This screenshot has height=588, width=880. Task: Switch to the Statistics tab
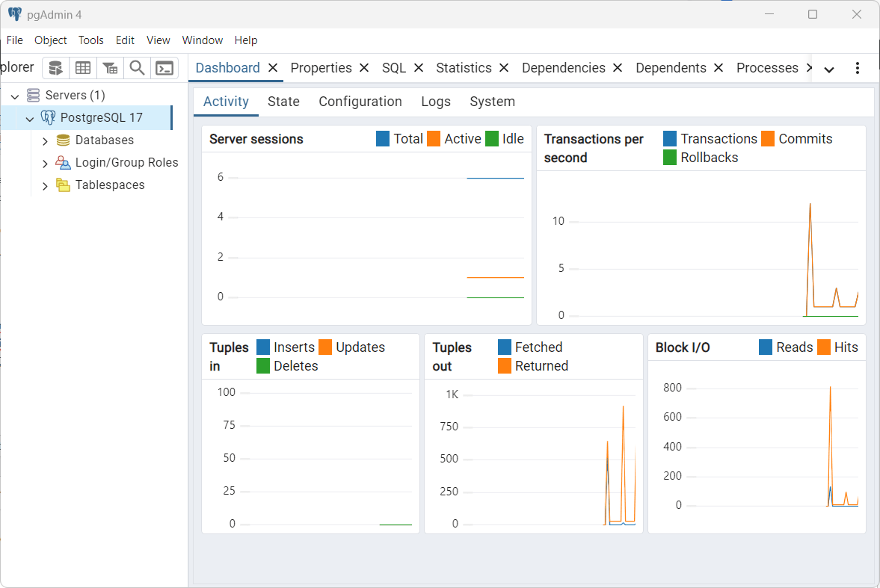click(x=464, y=68)
